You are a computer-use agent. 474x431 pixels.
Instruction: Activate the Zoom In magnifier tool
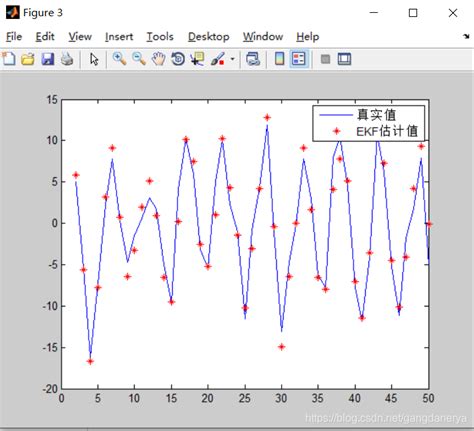click(x=119, y=59)
